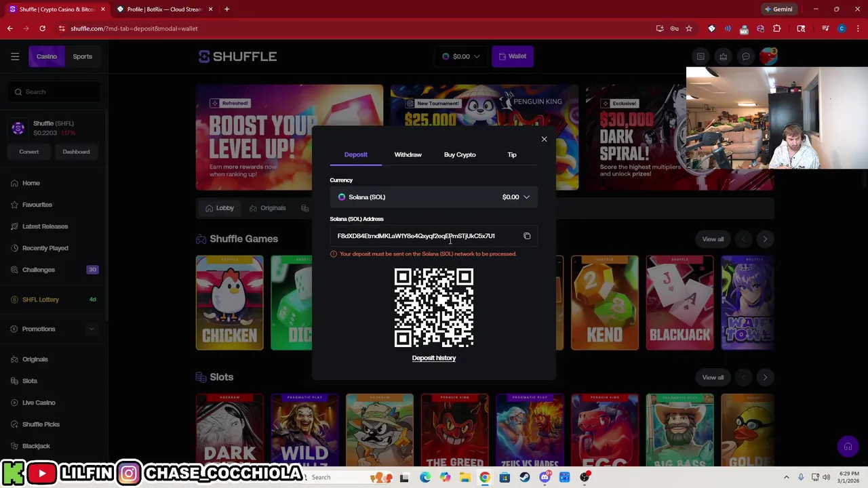Open Steam from the taskbar
This screenshot has width=868, height=488.
tap(524, 477)
